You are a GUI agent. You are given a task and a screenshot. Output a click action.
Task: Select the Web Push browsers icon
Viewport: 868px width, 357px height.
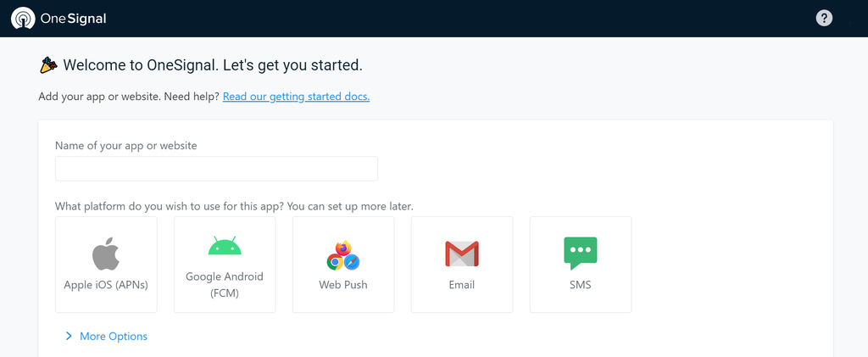pyautogui.click(x=343, y=255)
